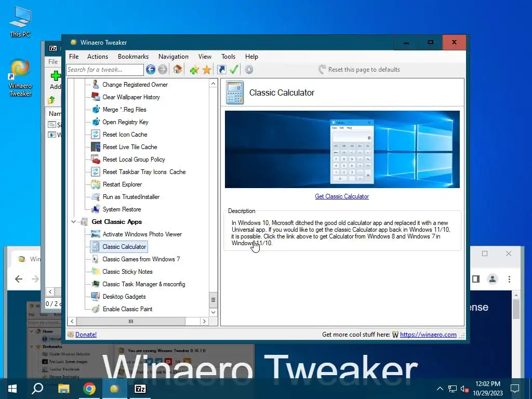
Task: Click the Clear Wallpaper History icon
Action: (x=96, y=97)
